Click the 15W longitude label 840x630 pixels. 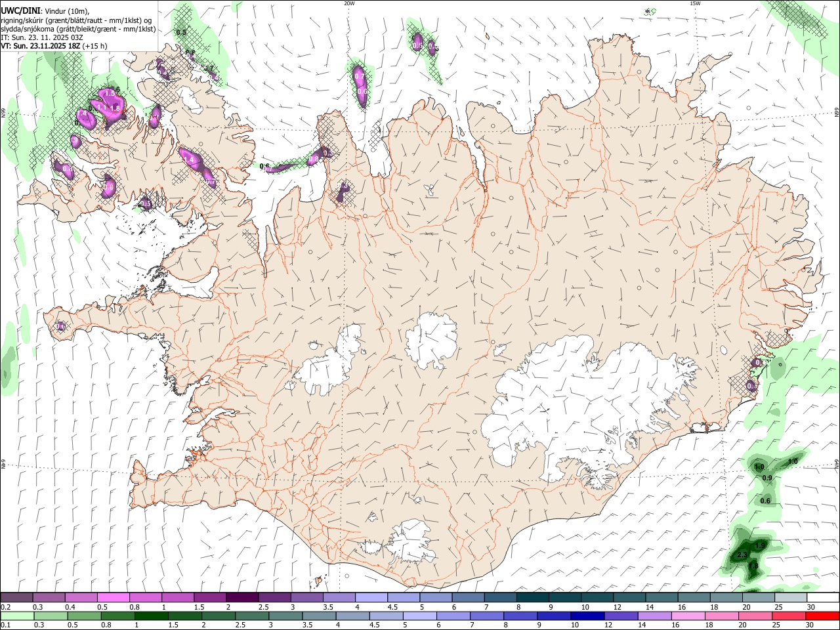695,3
